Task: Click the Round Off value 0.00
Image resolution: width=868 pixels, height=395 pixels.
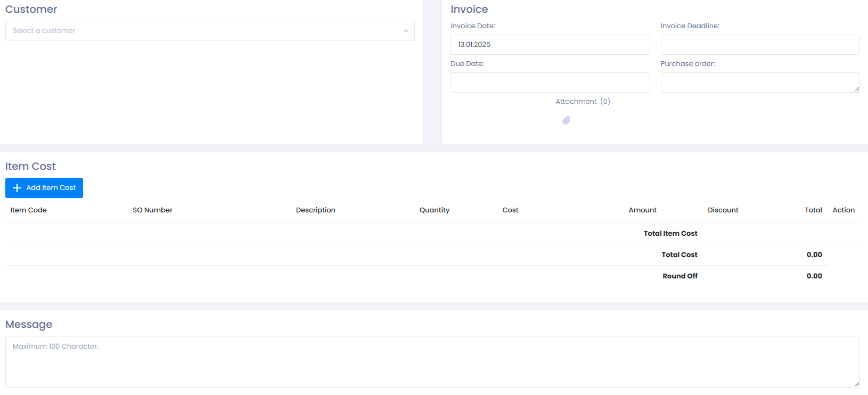Action: coord(814,276)
